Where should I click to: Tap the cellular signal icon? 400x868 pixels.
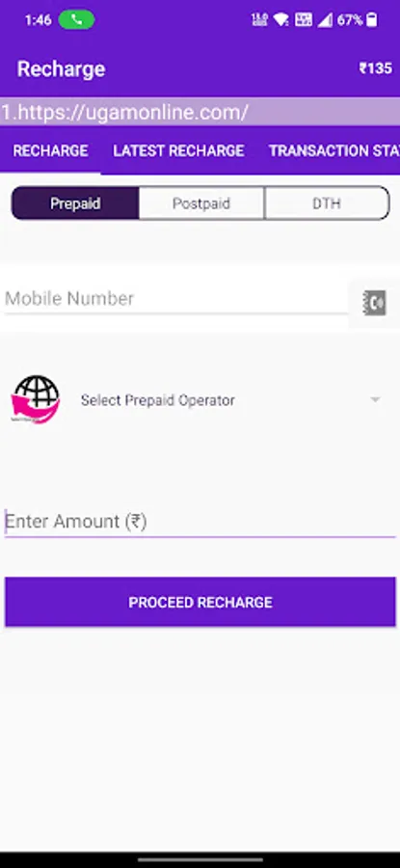[326, 20]
